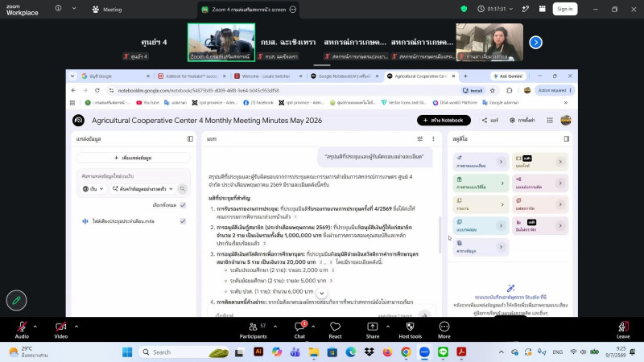Click the Google account avatar in NotebookLM

click(x=566, y=120)
